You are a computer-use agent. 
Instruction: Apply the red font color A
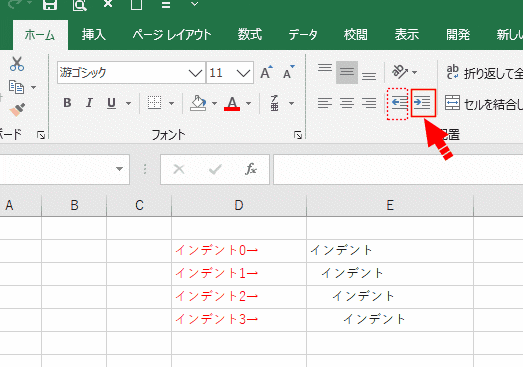pos(232,103)
